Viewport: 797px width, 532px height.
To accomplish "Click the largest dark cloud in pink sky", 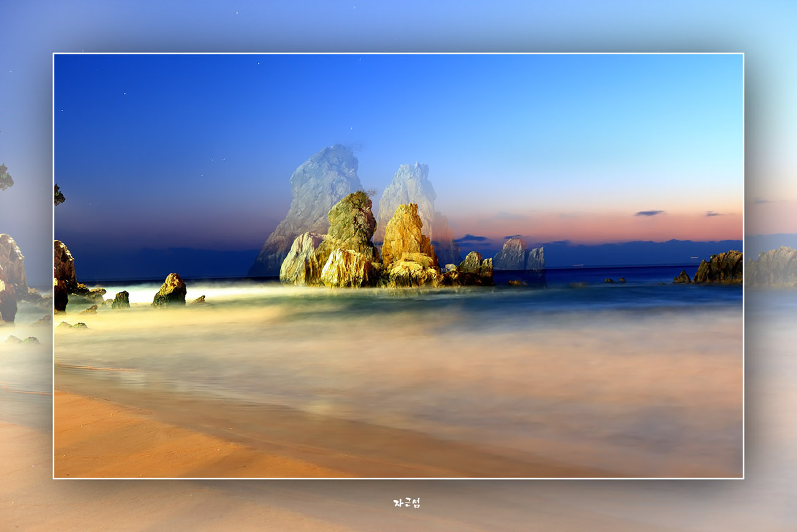I will coord(649,213).
